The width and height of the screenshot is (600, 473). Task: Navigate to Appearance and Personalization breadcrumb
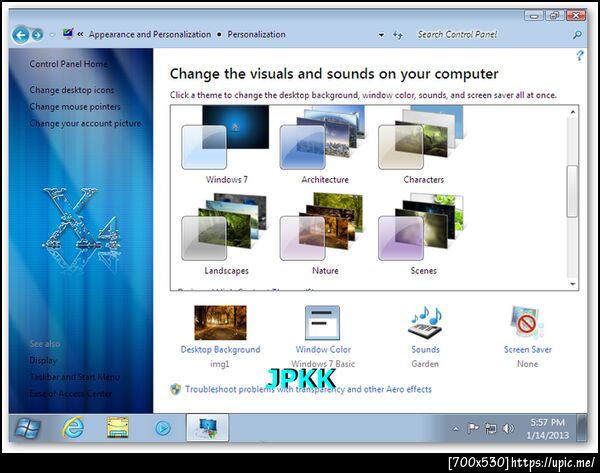(150, 34)
